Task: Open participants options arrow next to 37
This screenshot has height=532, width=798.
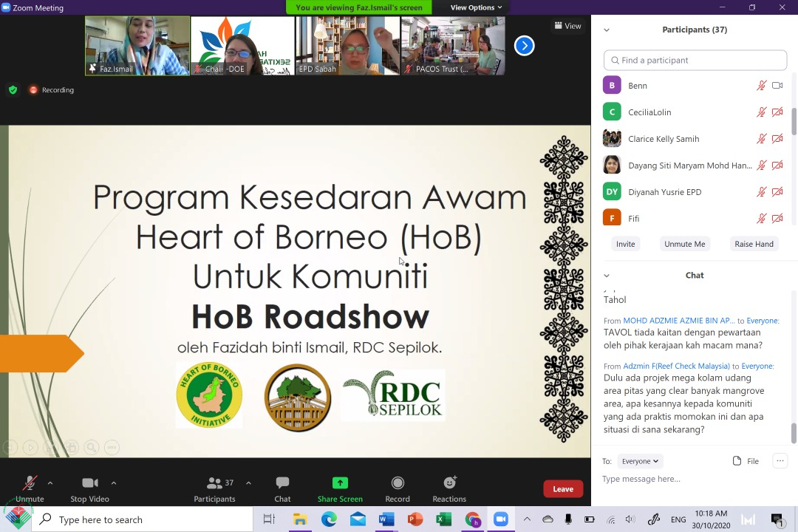Action: [x=248, y=482]
